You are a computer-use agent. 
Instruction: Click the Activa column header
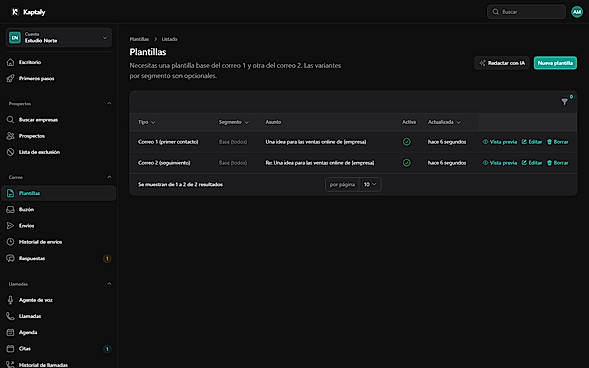[x=409, y=122]
